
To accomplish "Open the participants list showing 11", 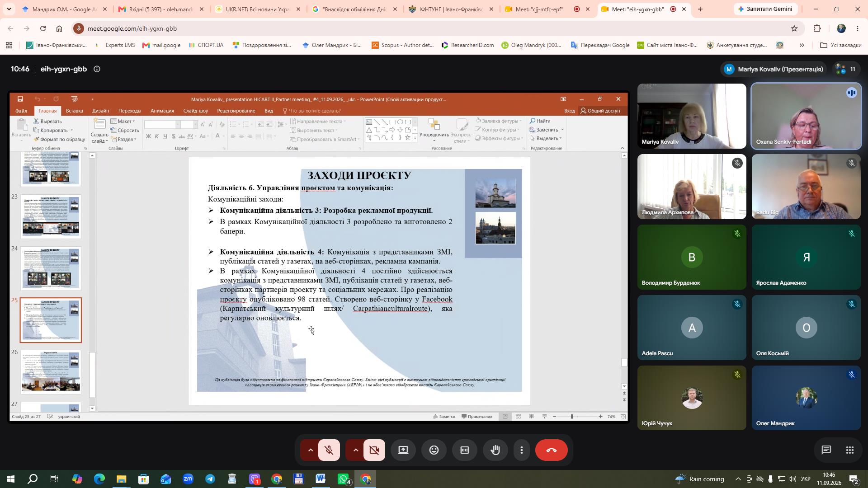I will tap(845, 69).
